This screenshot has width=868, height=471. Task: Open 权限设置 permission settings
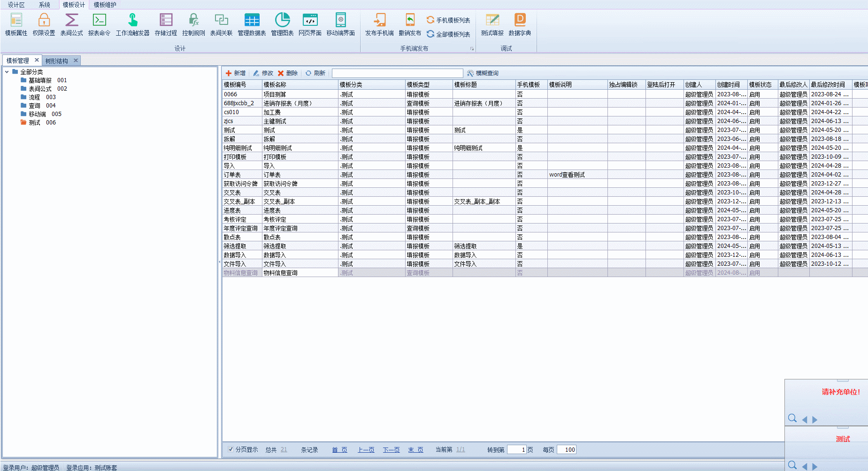pyautogui.click(x=44, y=24)
